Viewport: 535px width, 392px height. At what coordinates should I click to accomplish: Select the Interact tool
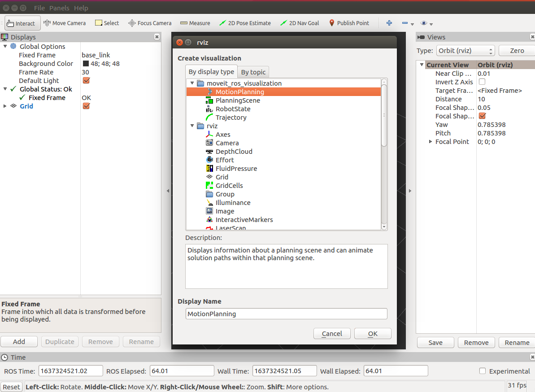click(x=22, y=23)
